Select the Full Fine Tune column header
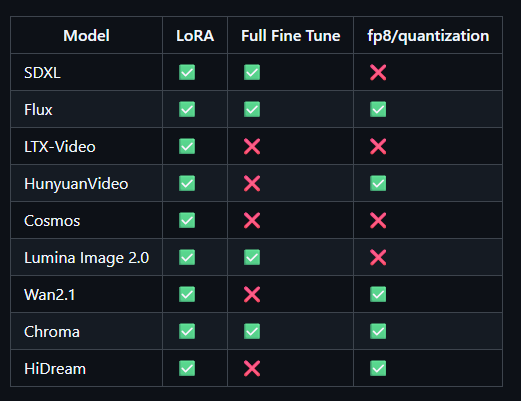Image resolution: width=521 pixels, height=401 pixels. (x=291, y=36)
